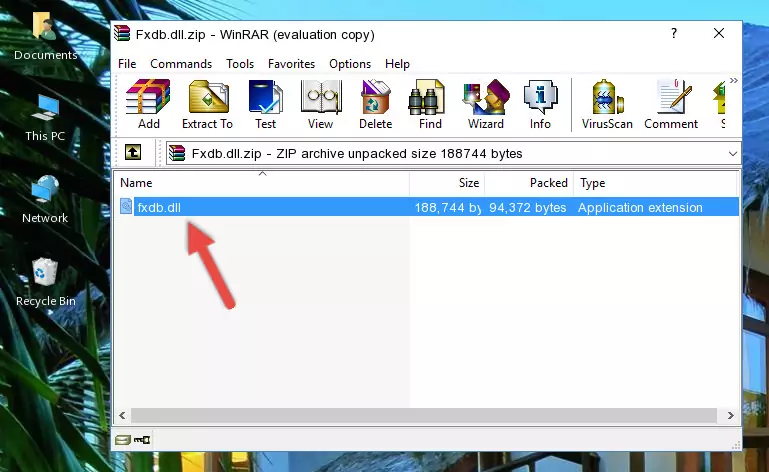Open Extract To from toolbar
This screenshot has height=472, width=769.
(x=207, y=105)
